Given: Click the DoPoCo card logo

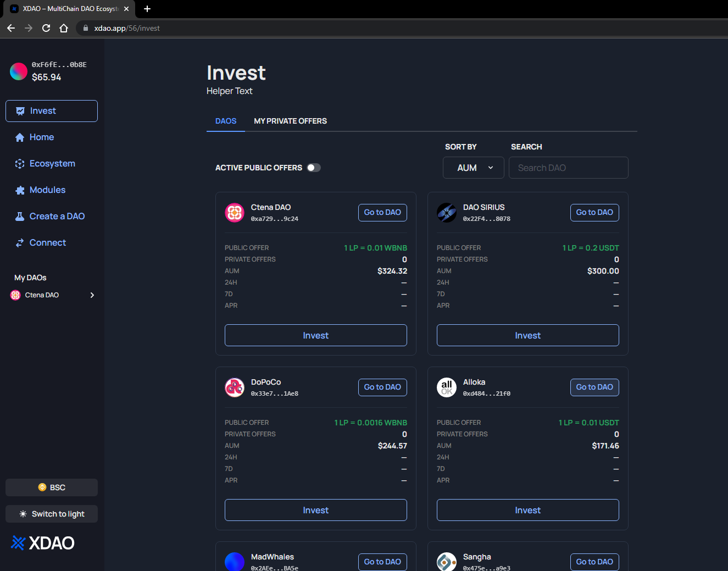Looking at the screenshot, I should tap(235, 387).
